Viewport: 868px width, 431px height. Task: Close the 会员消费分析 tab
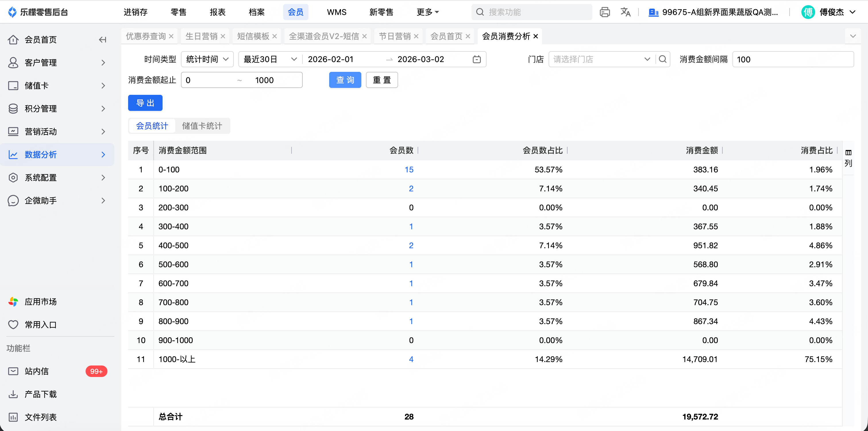click(536, 36)
